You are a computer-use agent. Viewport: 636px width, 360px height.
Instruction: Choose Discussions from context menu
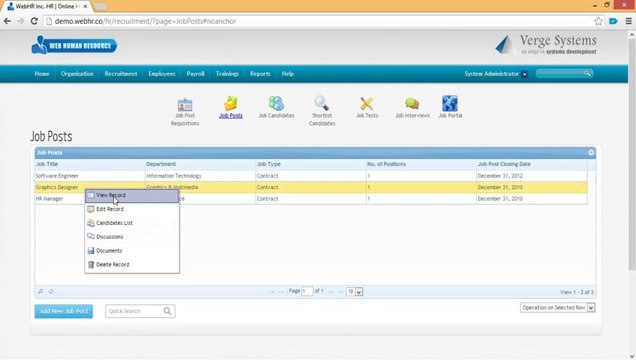(x=132, y=237)
